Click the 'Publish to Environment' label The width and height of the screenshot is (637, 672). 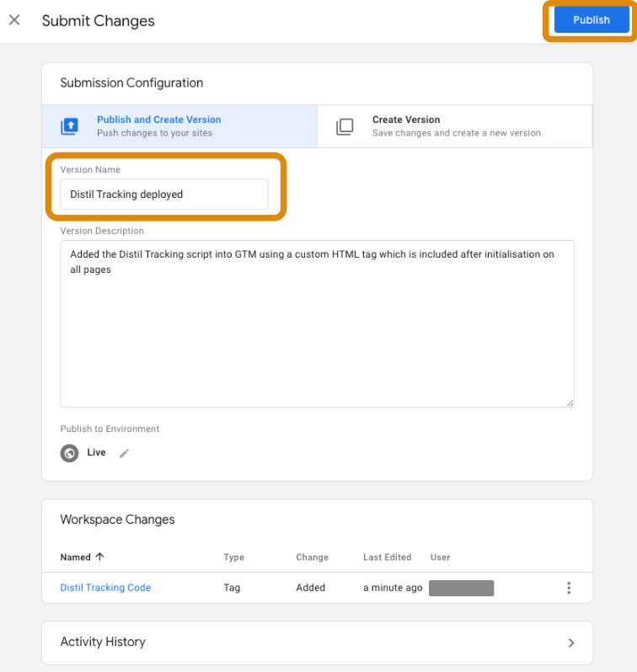[x=110, y=429]
